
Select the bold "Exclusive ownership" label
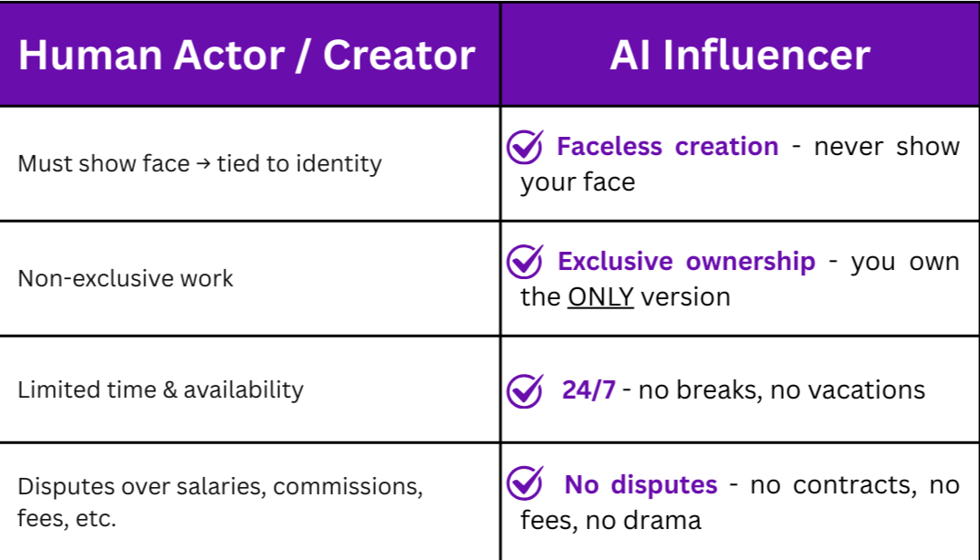click(686, 262)
